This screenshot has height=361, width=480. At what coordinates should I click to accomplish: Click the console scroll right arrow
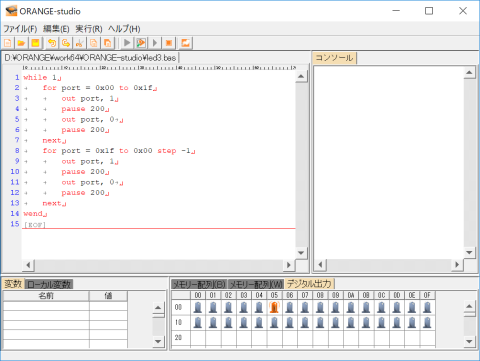pyautogui.click(x=457, y=265)
